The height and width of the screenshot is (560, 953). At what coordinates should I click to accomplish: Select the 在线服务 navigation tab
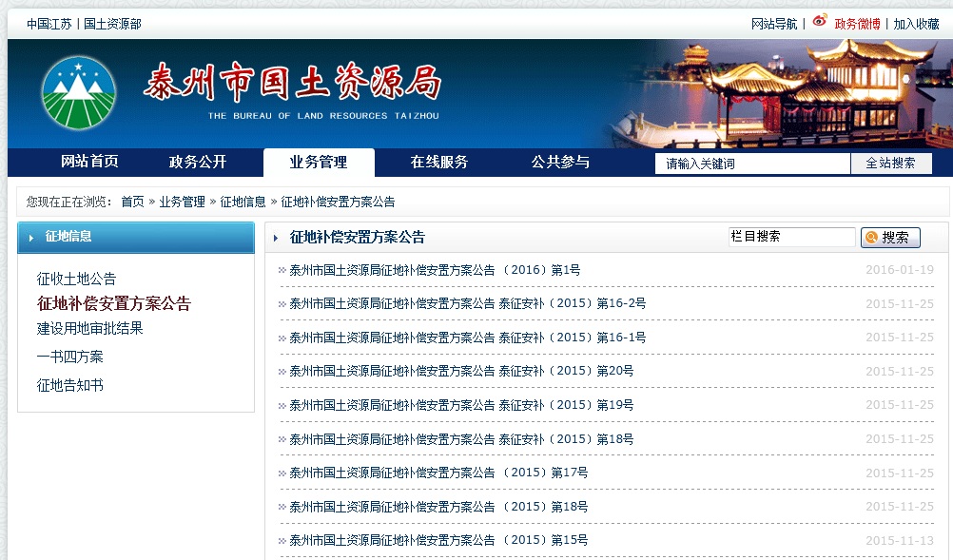[x=439, y=163]
